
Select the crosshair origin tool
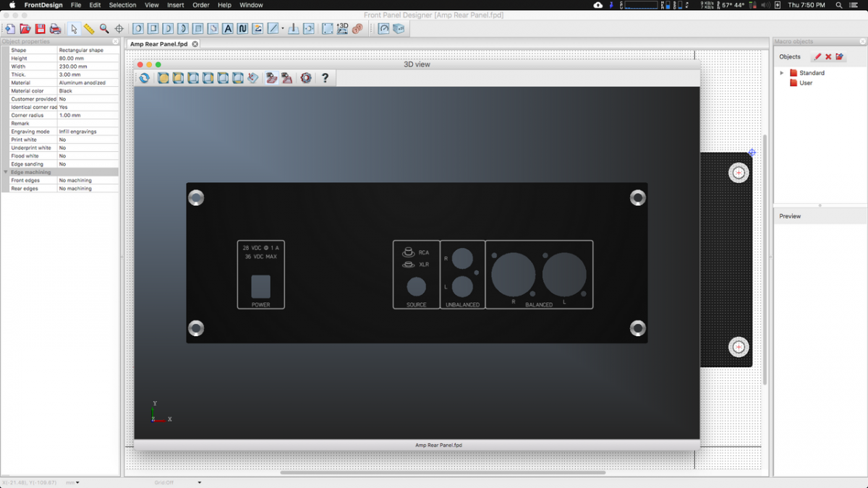[119, 29]
